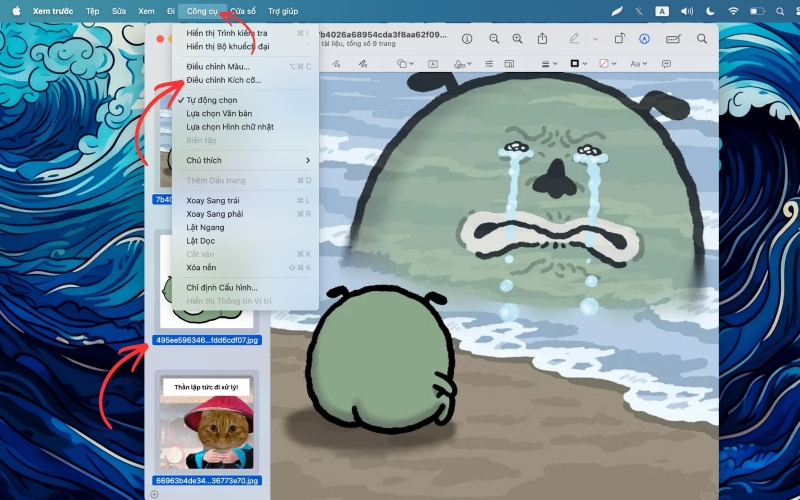Screen dimensions: 800x500
Task: Open the Xem trước app menu
Action: [53, 11]
